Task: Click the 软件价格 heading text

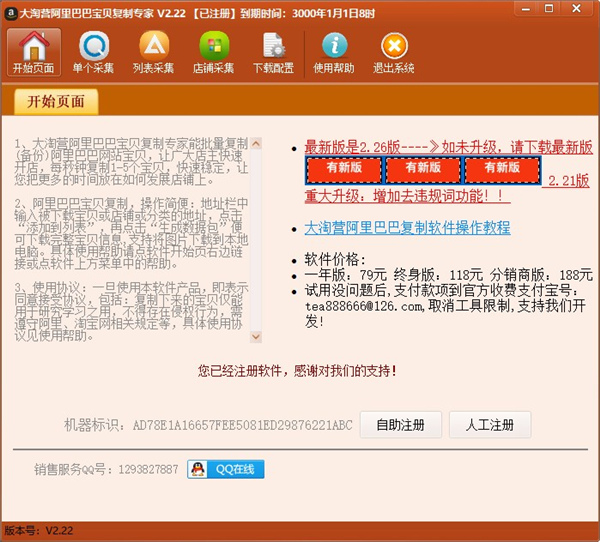Action: (x=335, y=260)
